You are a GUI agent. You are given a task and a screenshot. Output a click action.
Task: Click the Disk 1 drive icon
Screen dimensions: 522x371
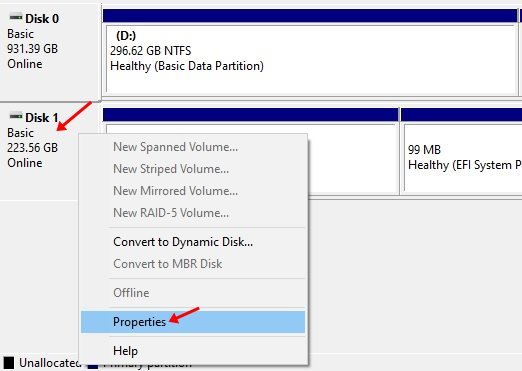16,116
